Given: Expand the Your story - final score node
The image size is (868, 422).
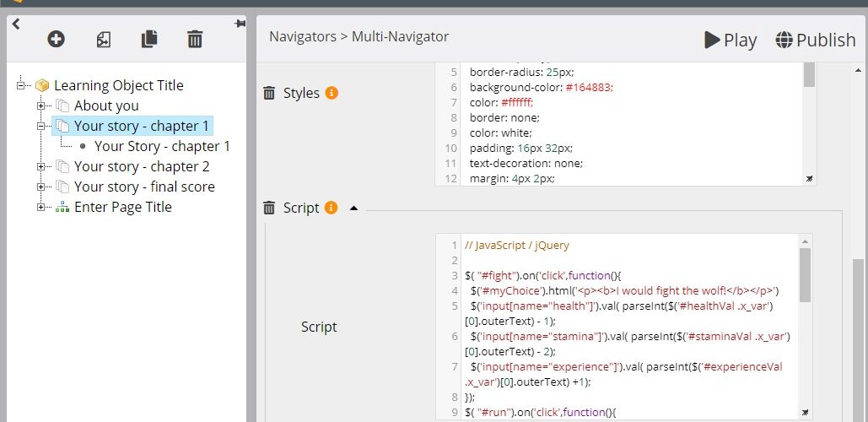Looking at the screenshot, I should pyautogui.click(x=40, y=187).
